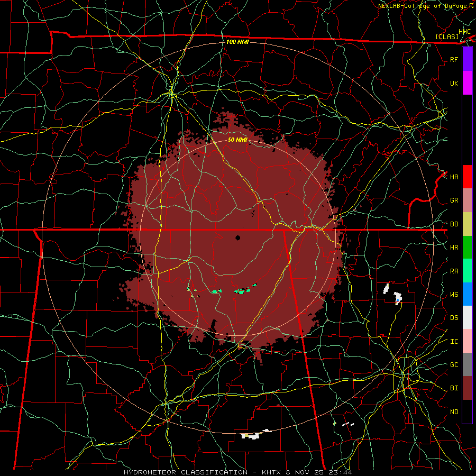The width and height of the screenshot is (476, 476).
Task: Click the black radar site dot at center
Action: 237,237
